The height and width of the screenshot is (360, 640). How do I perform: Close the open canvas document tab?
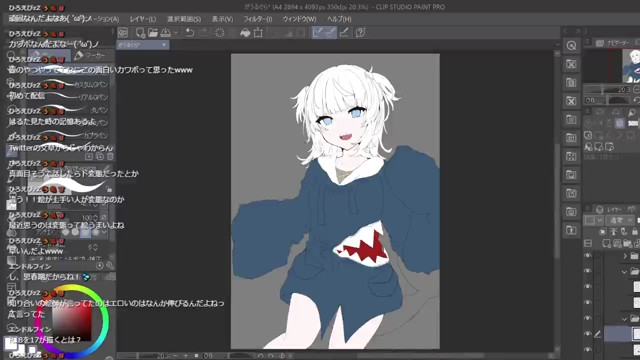tap(164, 45)
